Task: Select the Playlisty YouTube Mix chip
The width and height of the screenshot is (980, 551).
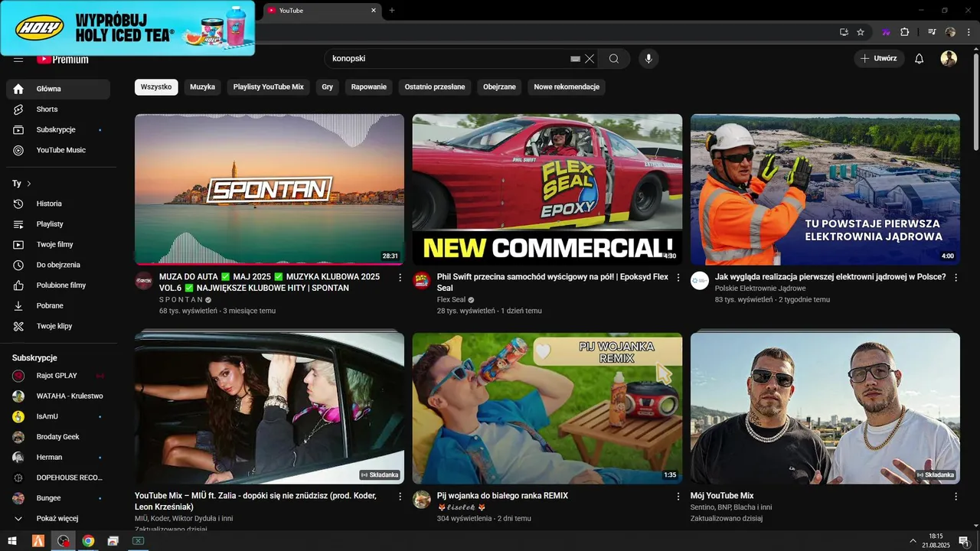Action: pos(269,87)
